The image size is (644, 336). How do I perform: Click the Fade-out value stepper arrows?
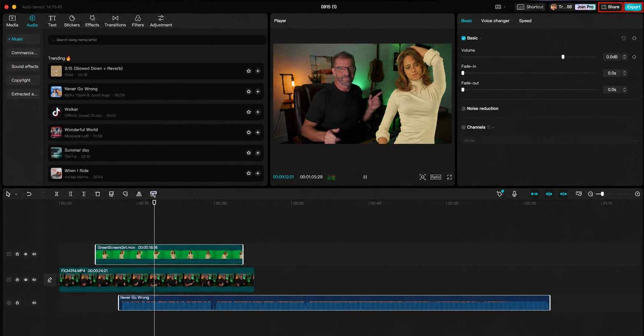pos(624,89)
